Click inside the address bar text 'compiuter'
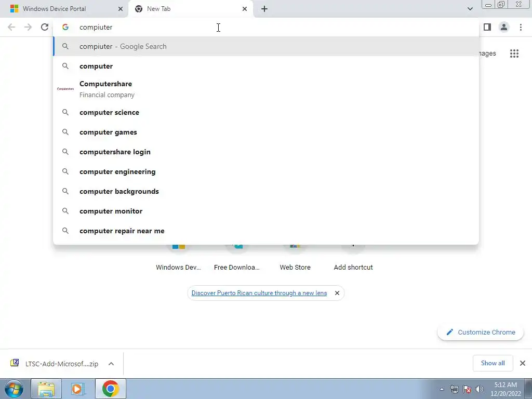This screenshot has width=532, height=399. pyautogui.click(x=96, y=27)
